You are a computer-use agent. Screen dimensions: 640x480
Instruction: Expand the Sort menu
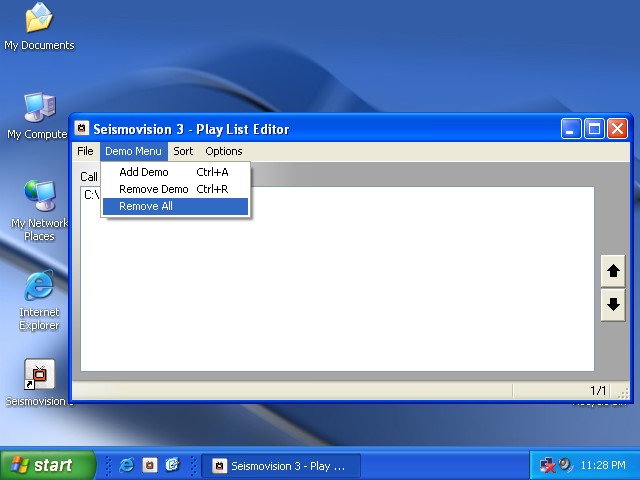(183, 151)
